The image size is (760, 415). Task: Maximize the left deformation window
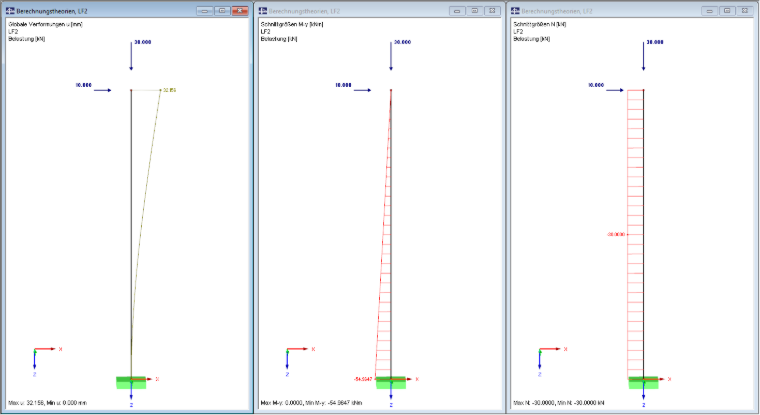pos(222,11)
